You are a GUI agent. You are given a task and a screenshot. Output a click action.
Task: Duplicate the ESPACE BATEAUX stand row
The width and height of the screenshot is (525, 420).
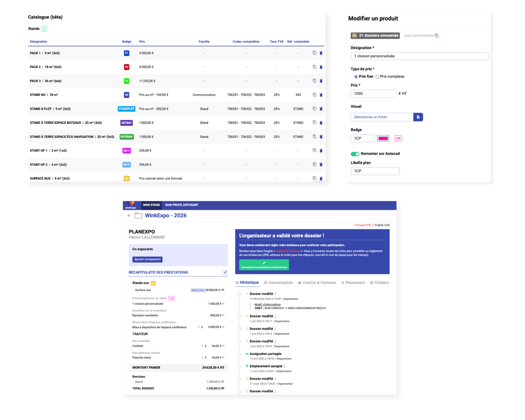click(x=315, y=122)
